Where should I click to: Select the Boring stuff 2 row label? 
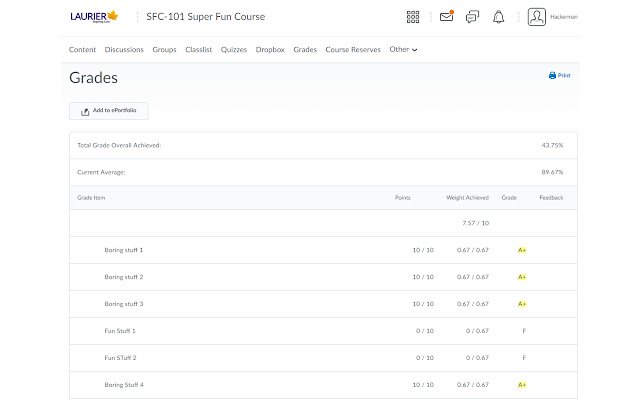pos(124,277)
